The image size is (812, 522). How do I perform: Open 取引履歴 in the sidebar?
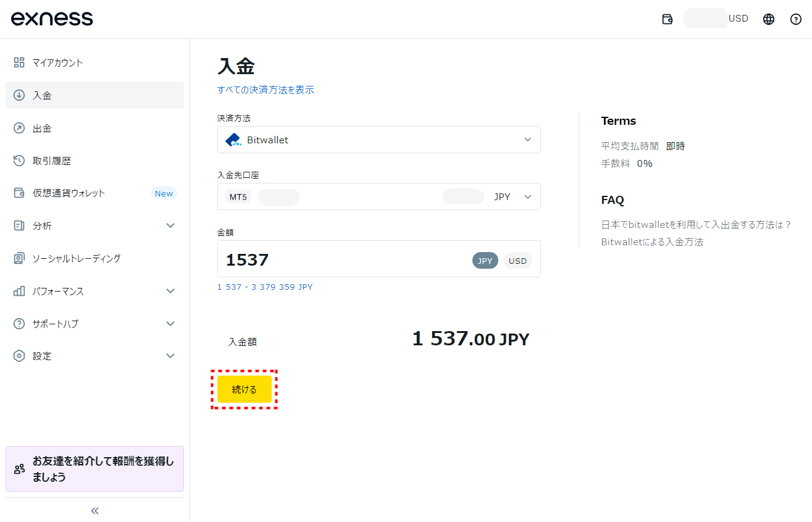pos(94,161)
